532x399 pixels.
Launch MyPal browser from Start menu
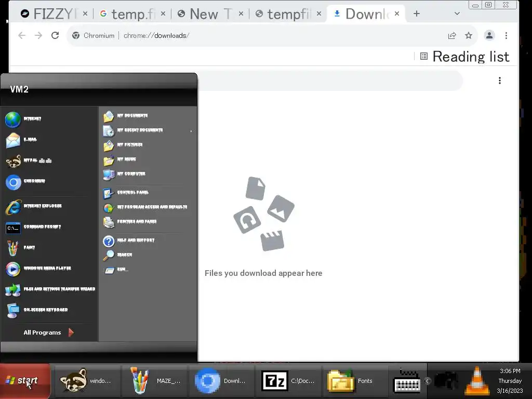pos(29,161)
